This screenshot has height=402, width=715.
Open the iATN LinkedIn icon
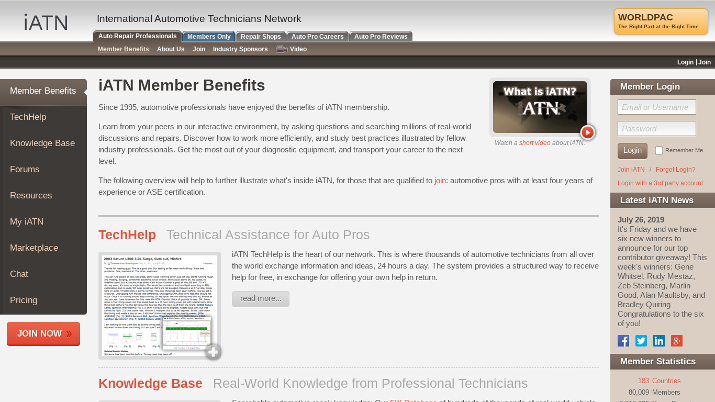[658, 341]
